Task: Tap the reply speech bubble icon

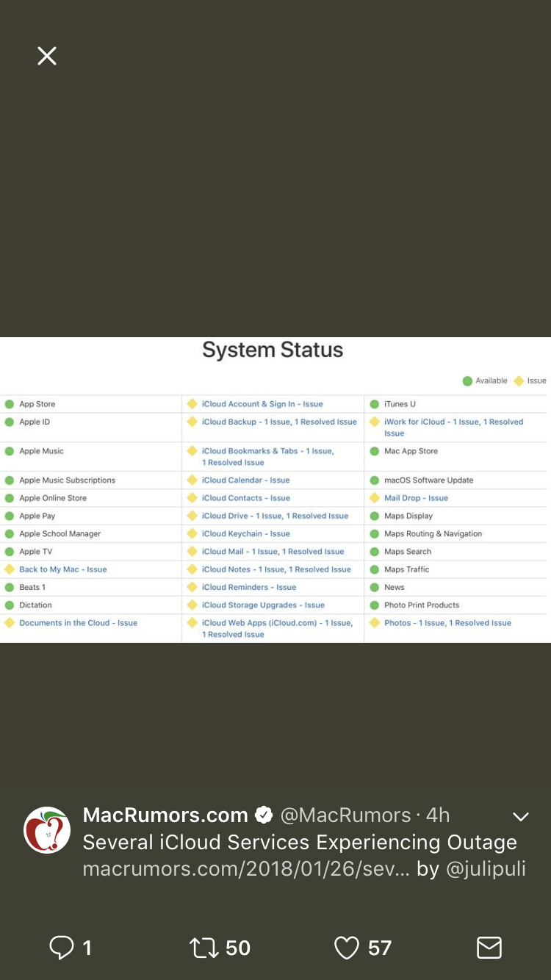Action: coord(61,948)
